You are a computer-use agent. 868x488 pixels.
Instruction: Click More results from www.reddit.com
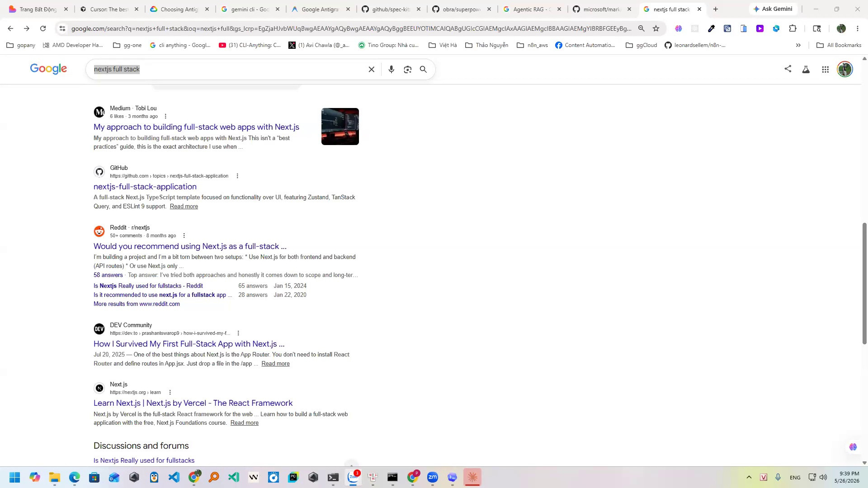(137, 304)
